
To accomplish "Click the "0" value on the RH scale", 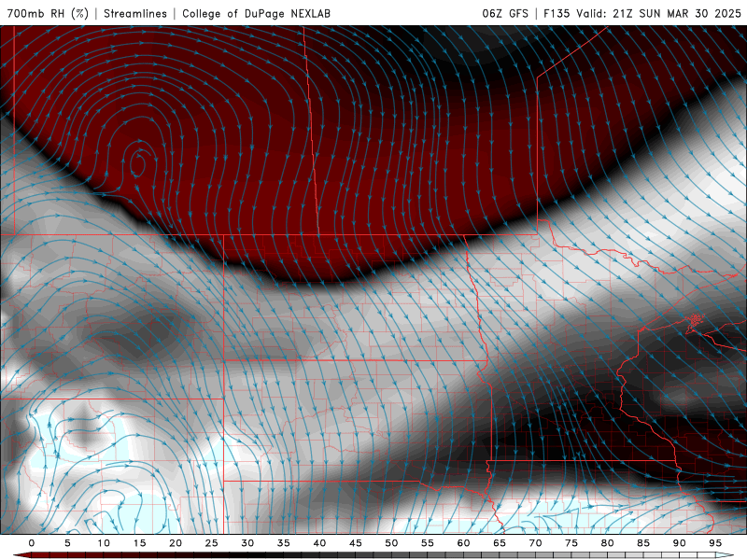I will tap(32, 543).
